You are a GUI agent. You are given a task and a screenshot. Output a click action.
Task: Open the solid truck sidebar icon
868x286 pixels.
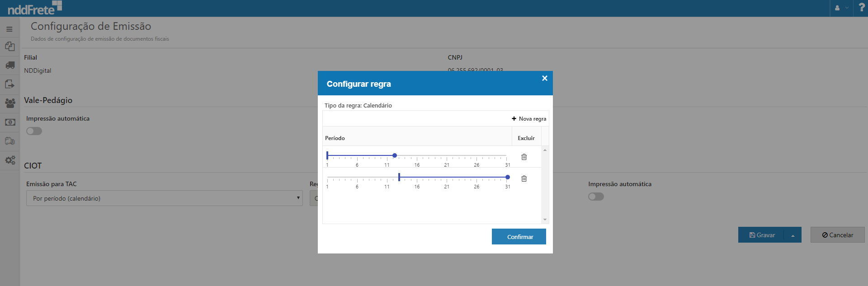pos(9,66)
